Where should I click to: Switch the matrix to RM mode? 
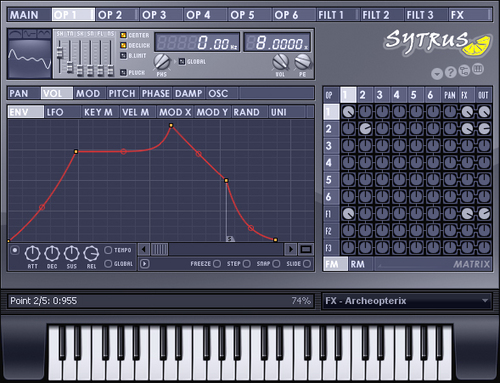361,264
